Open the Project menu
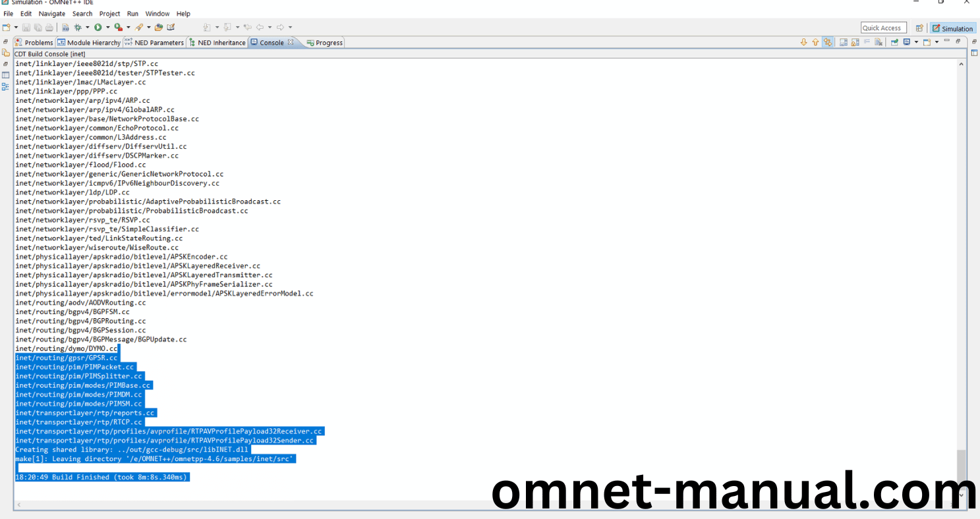This screenshot has height=519, width=980. coord(109,13)
